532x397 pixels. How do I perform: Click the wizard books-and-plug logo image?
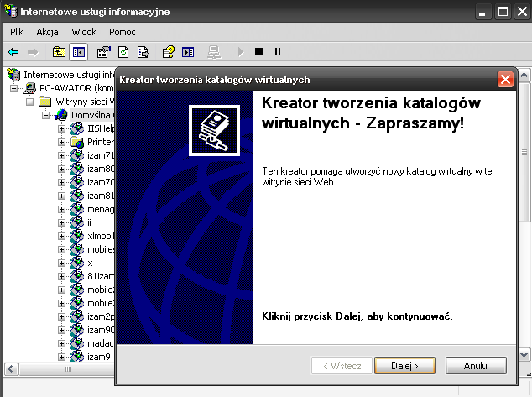point(214,131)
